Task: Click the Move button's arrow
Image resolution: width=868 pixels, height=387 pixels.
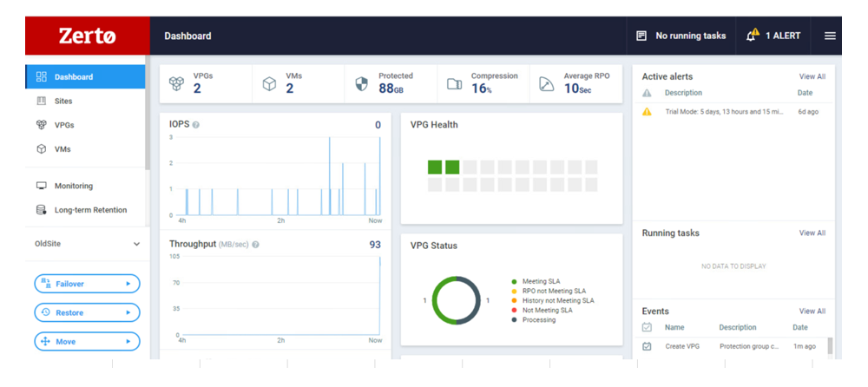Action: point(128,342)
